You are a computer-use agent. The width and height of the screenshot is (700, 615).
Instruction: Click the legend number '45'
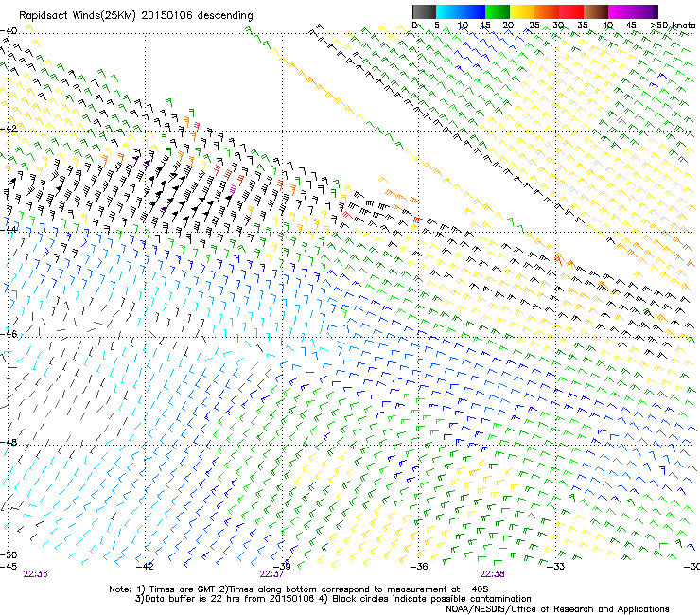coord(631,26)
